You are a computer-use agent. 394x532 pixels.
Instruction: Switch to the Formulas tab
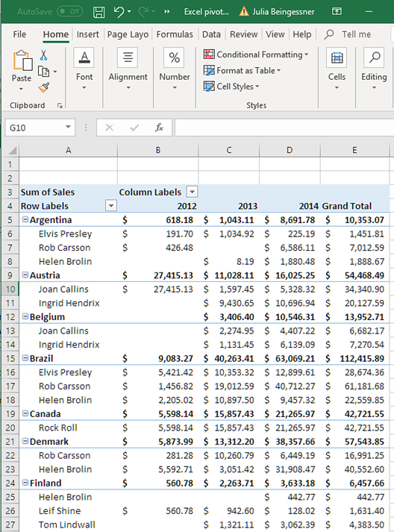175,34
